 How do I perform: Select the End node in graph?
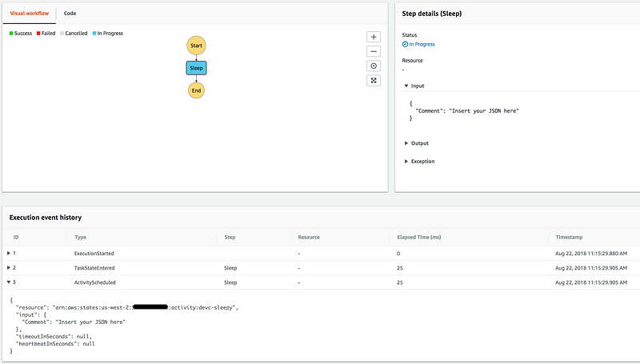196,90
